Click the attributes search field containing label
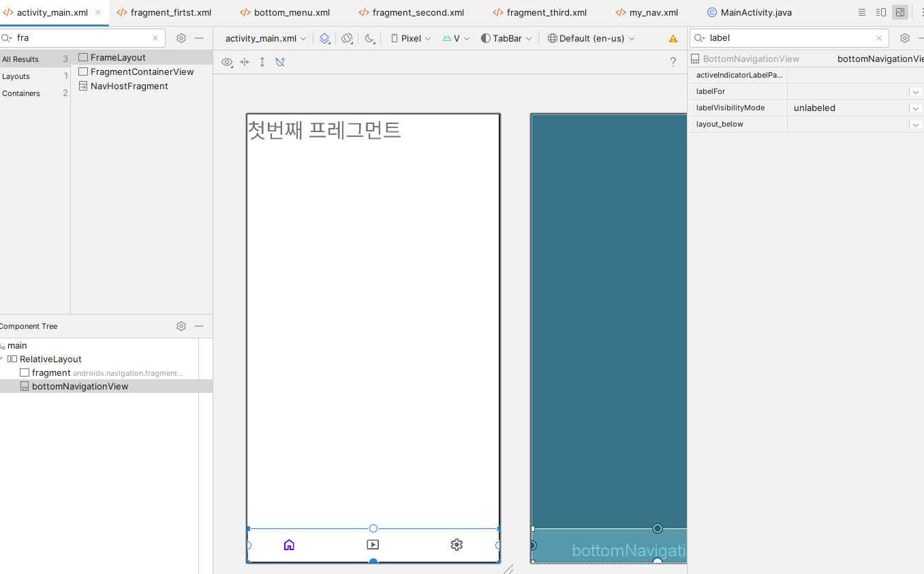This screenshot has width=924, height=574. coord(789,38)
